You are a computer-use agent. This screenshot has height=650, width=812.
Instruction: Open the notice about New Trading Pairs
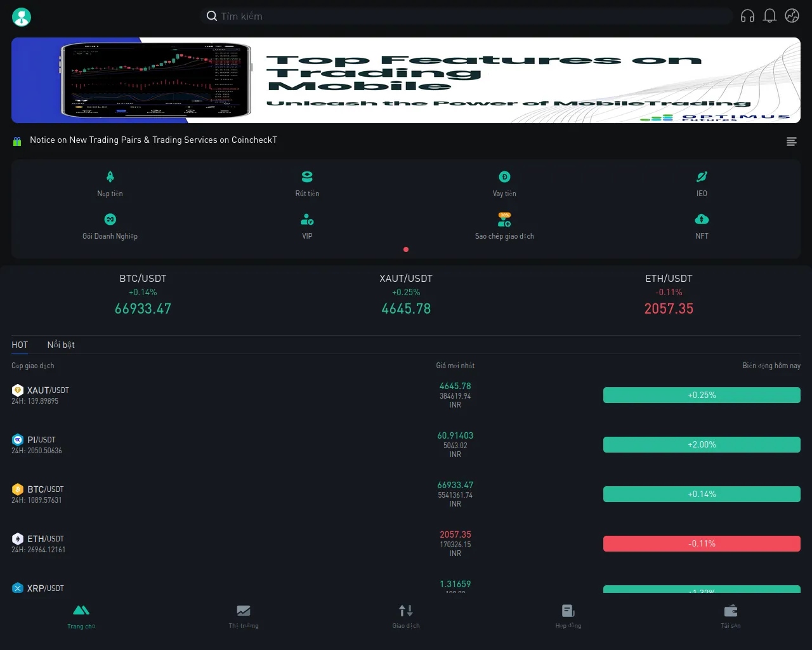point(154,140)
